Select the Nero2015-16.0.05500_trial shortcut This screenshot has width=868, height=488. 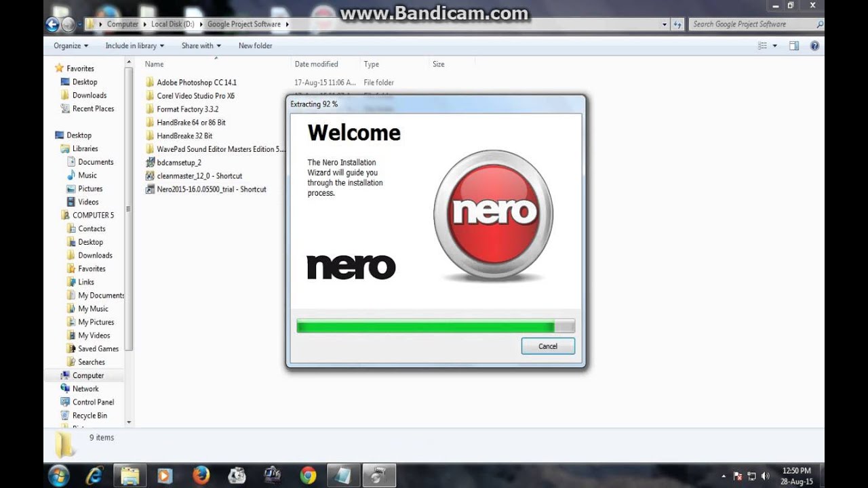212,189
